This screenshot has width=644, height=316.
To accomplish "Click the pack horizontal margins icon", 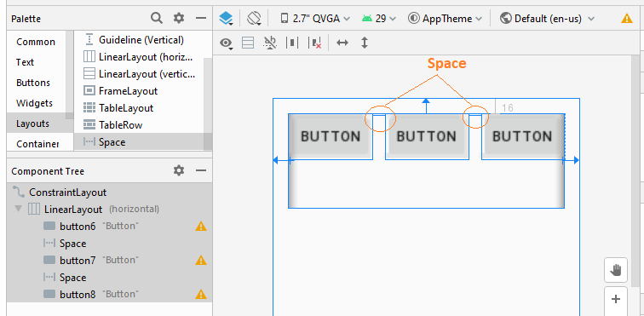I will pyautogui.click(x=292, y=43).
